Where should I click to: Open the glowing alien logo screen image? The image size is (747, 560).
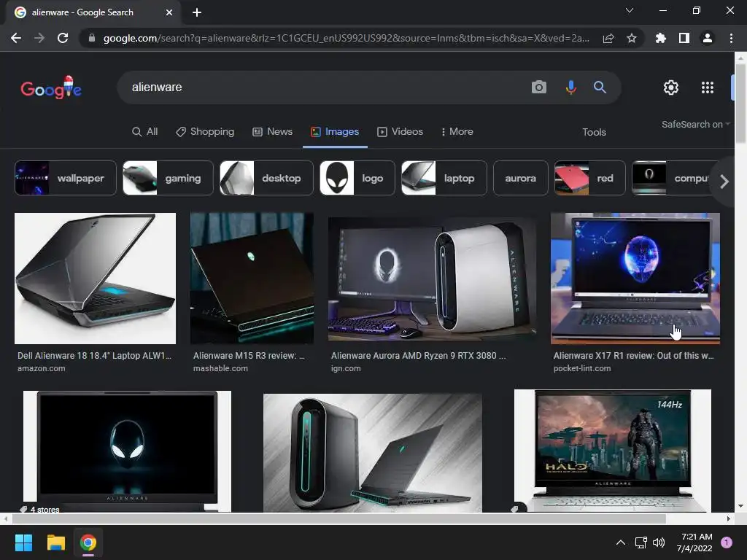click(x=127, y=451)
